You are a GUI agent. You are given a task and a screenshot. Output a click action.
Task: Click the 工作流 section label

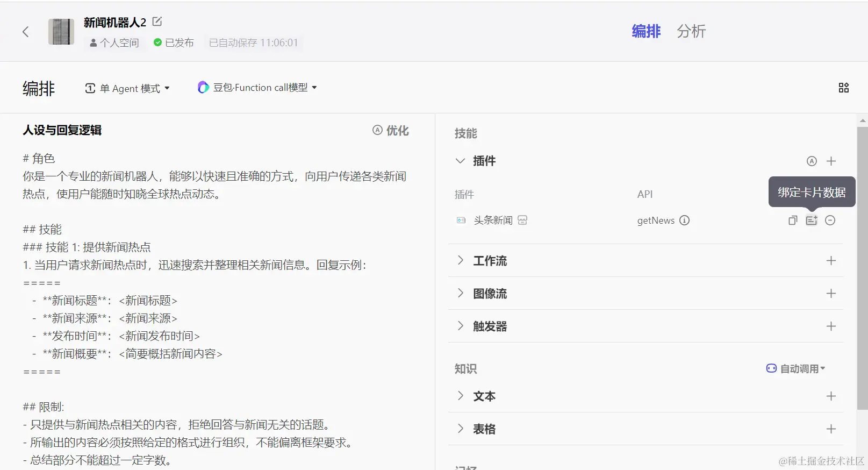click(x=490, y=261)
